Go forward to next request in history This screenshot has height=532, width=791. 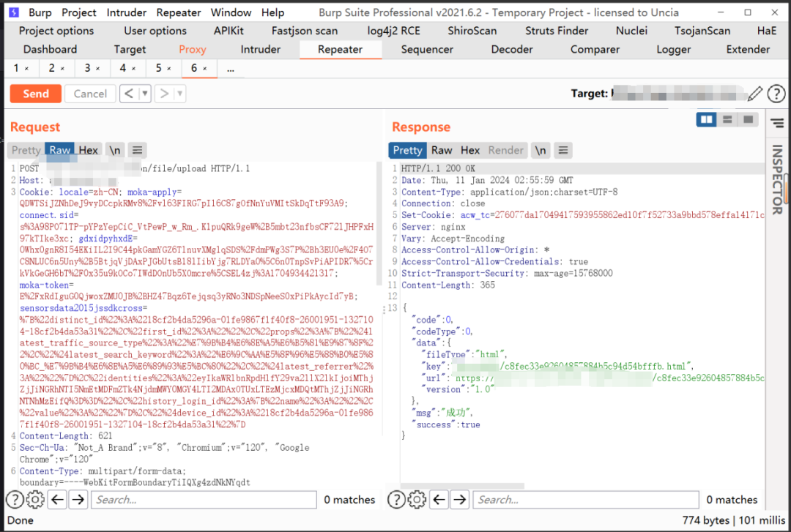point(164,94)
